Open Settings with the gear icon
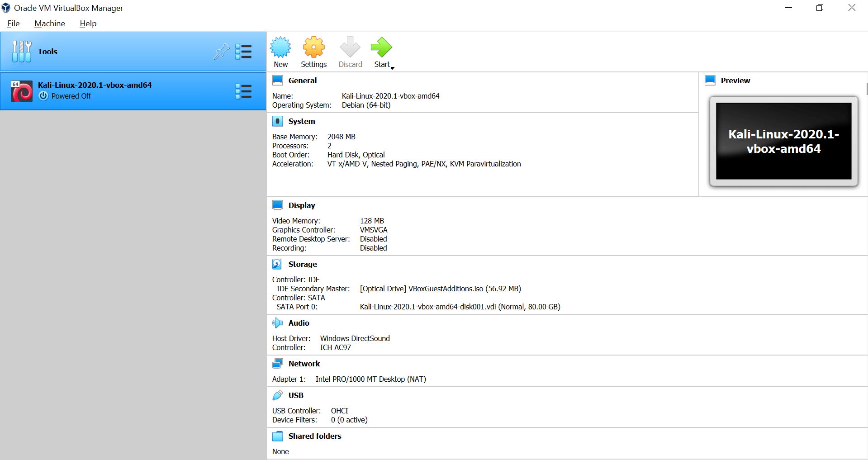 click(314, 47)
